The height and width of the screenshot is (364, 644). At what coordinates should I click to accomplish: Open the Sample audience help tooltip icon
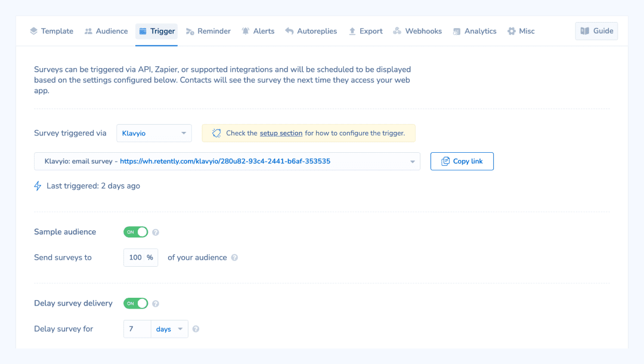(156, 232)
